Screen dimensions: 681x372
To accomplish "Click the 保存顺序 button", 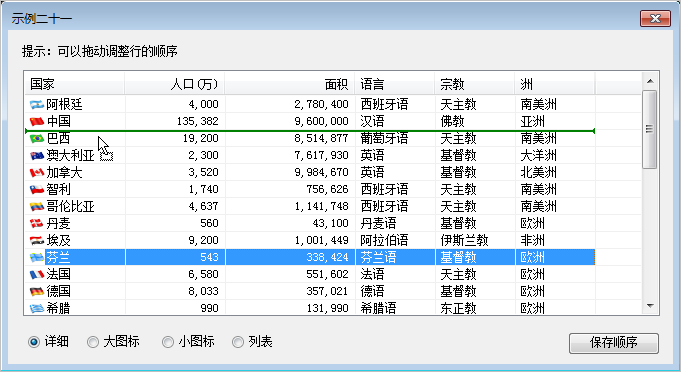I will (x=614, y=343).
